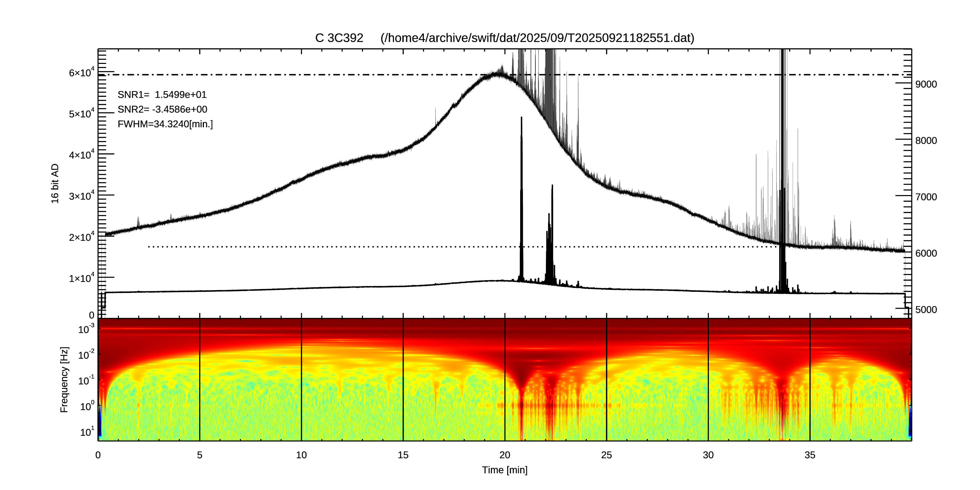
Task: Click the 10^1 frequency tick label
Action: tap(86, 432)
